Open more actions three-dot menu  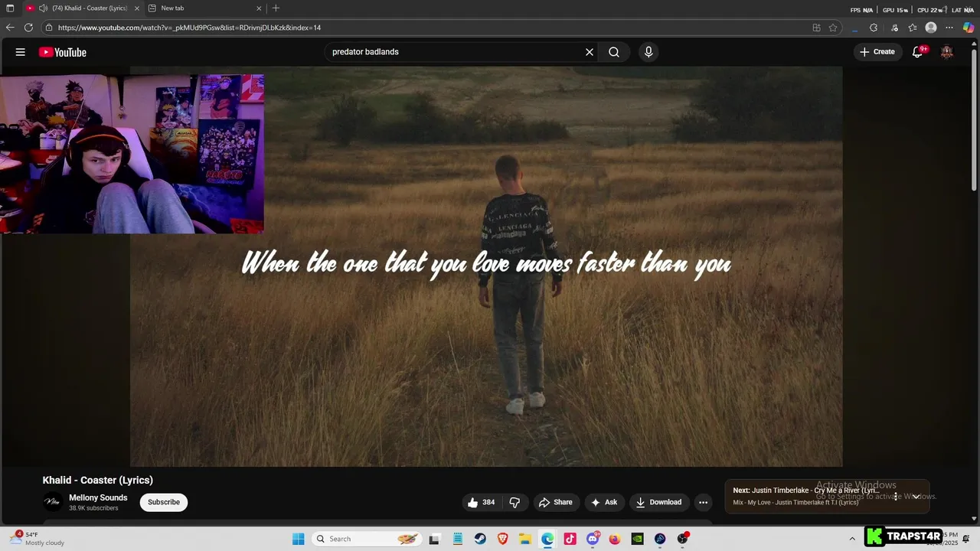coord(703,502)
